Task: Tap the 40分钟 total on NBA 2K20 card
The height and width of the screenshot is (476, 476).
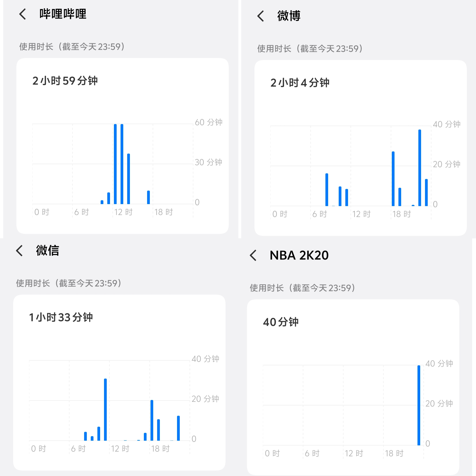Action: (x=281, y=322)
